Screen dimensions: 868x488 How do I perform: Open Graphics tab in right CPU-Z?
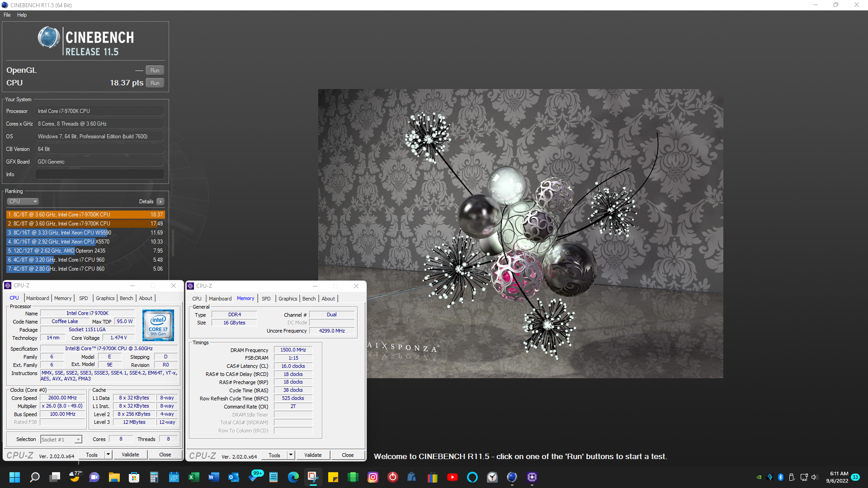[x=288, y=299]
